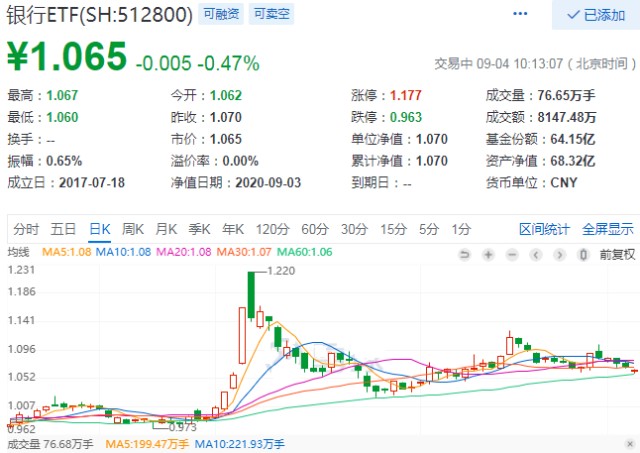Click the 涨停 value 1.177
This screenshot has height=453, width=640.
coord(405,95)
